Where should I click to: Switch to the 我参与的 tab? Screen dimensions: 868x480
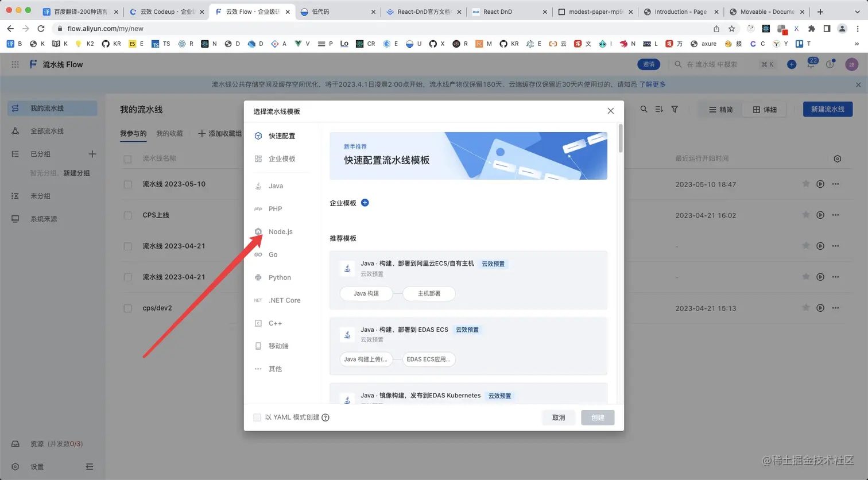(x=133, y=134)
